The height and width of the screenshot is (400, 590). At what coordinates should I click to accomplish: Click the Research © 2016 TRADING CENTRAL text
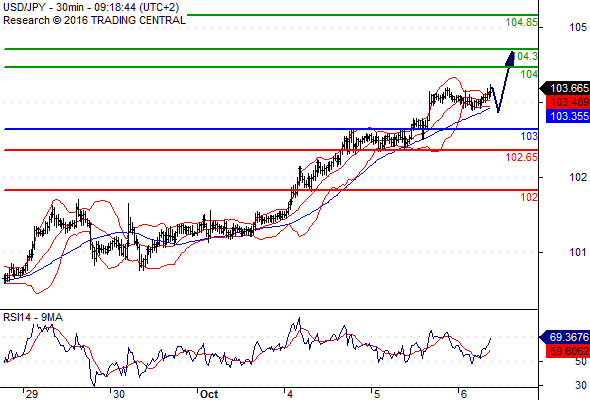coord(94,20)
